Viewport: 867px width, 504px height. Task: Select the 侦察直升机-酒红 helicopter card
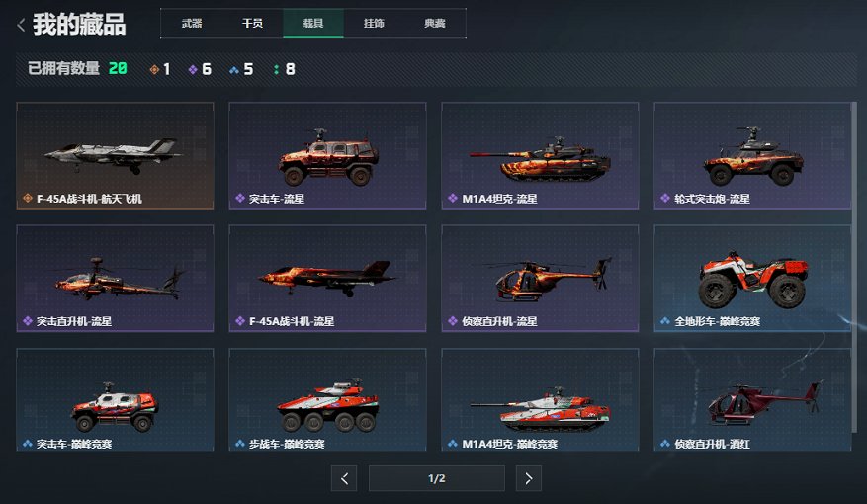pyautogui.click(x=752, y=400)
